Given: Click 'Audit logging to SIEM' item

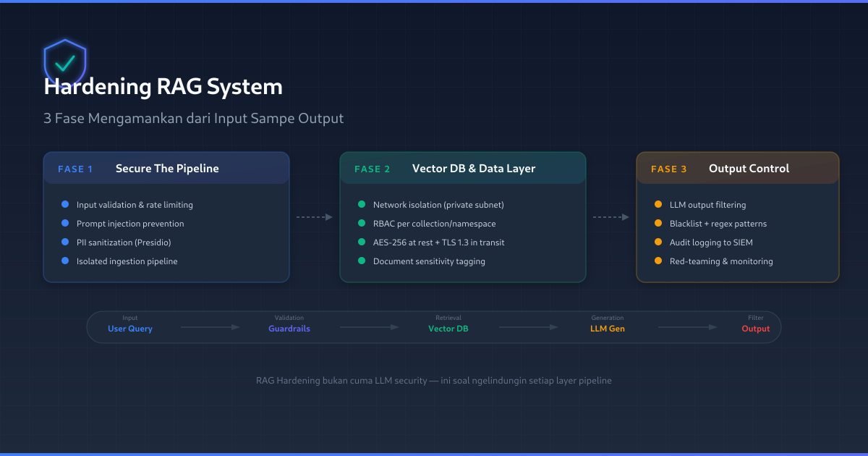Looking at the screenshot, I should [x=711, y=242].
